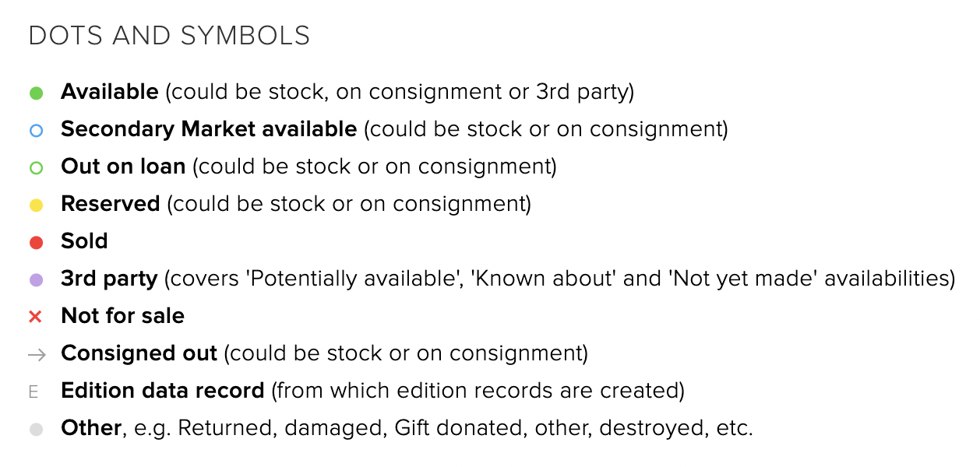The image size is (980, 467).
Task: Click the blue Secondary Market ring icon
Action: tap(36, 131)
